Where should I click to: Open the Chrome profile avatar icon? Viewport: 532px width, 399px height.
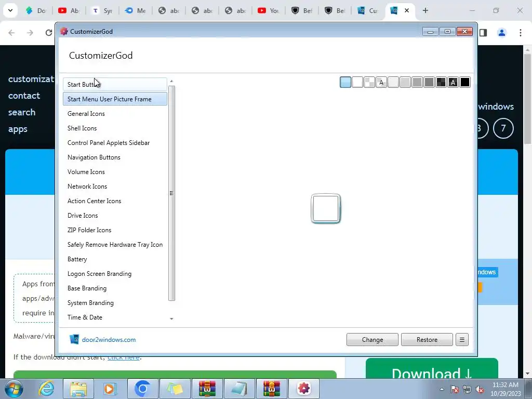point(501,33)
